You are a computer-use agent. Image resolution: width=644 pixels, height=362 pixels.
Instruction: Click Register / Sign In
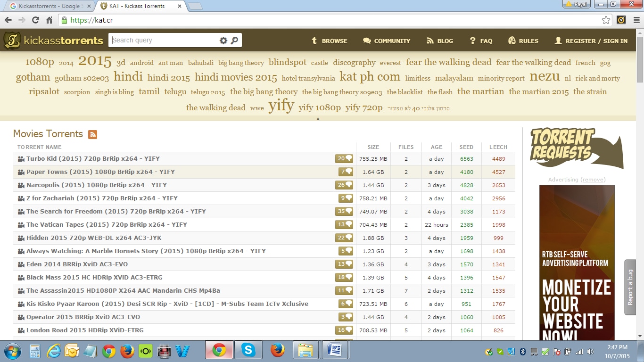[591, 41]
